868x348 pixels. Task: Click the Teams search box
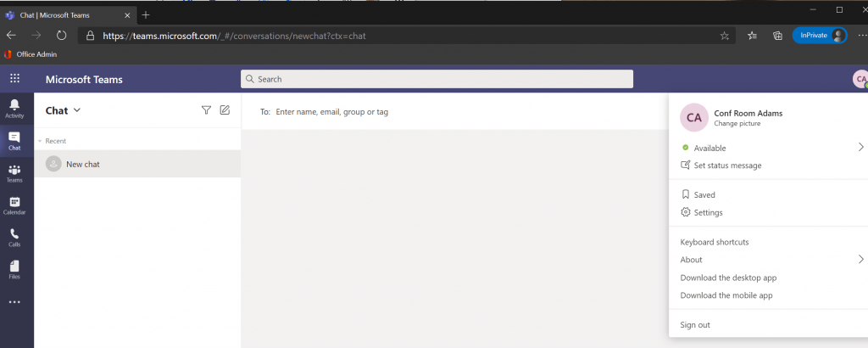[x=437, y=79]
